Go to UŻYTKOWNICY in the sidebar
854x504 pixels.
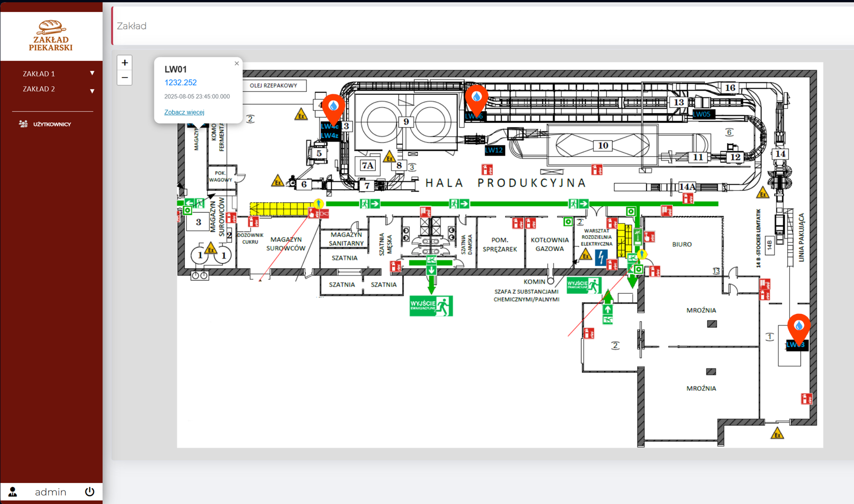pyautogui.click(x=52, y=124)
